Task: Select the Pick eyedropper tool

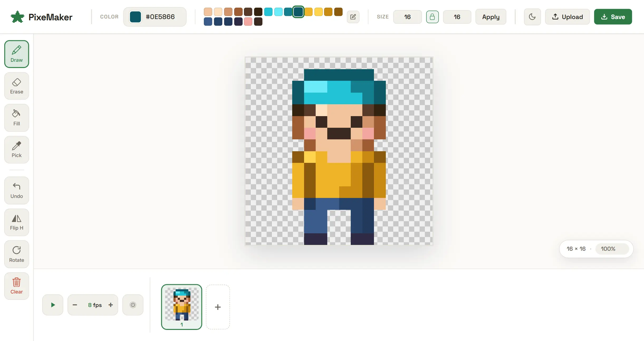Action: tap(17, 150)
